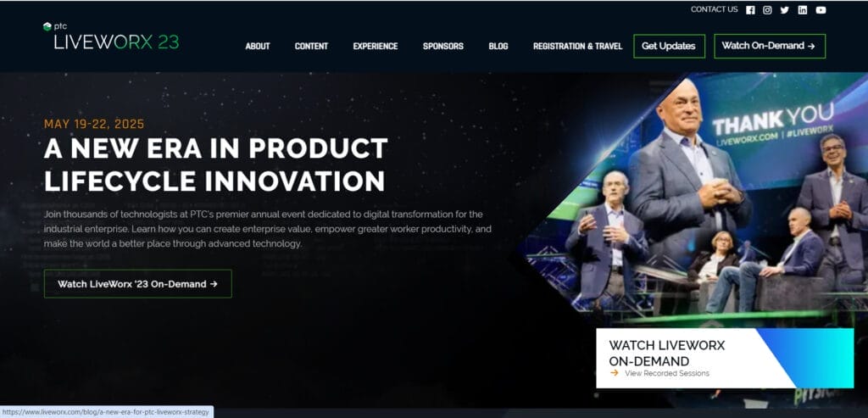Open the Facebook social icon

[x=750, y=10]
